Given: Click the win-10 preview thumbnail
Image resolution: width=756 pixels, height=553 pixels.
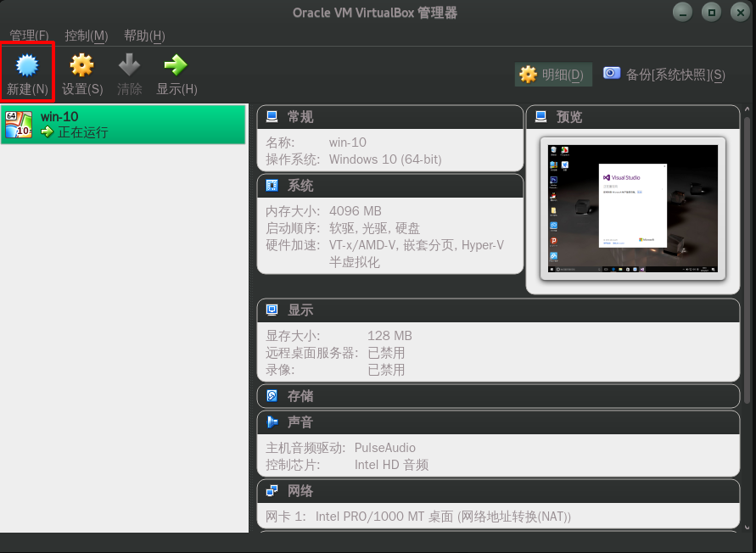Looking at the screenshot, I should coord(633,209).
